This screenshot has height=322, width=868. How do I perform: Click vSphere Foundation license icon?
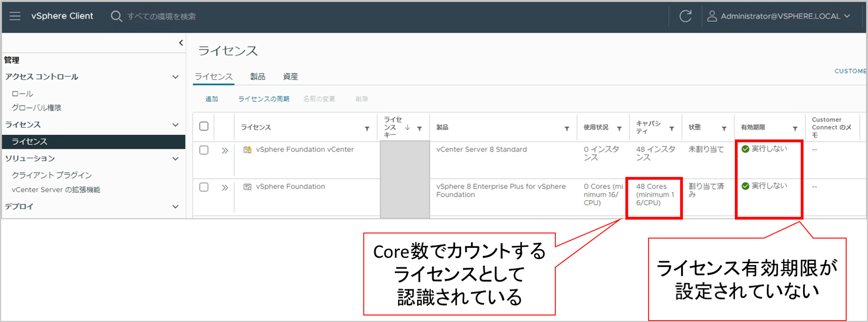[x=248, y=187]
